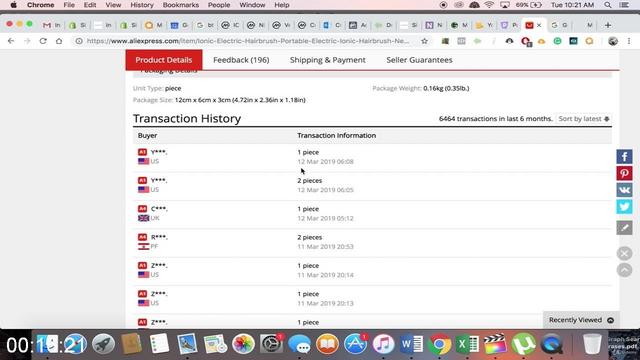
Task: Open Photos from the dock
Action: coord(243,344)
